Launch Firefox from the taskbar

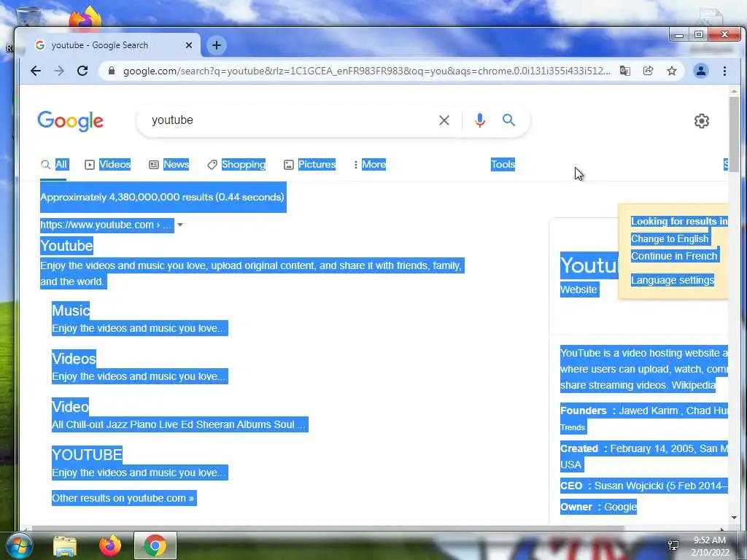click(x=110, y=545)
